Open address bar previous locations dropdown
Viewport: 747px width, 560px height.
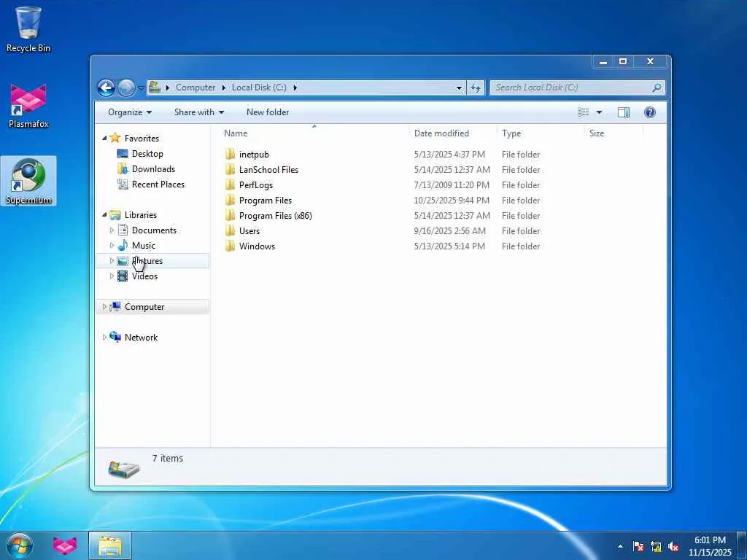tap(459, 87)
